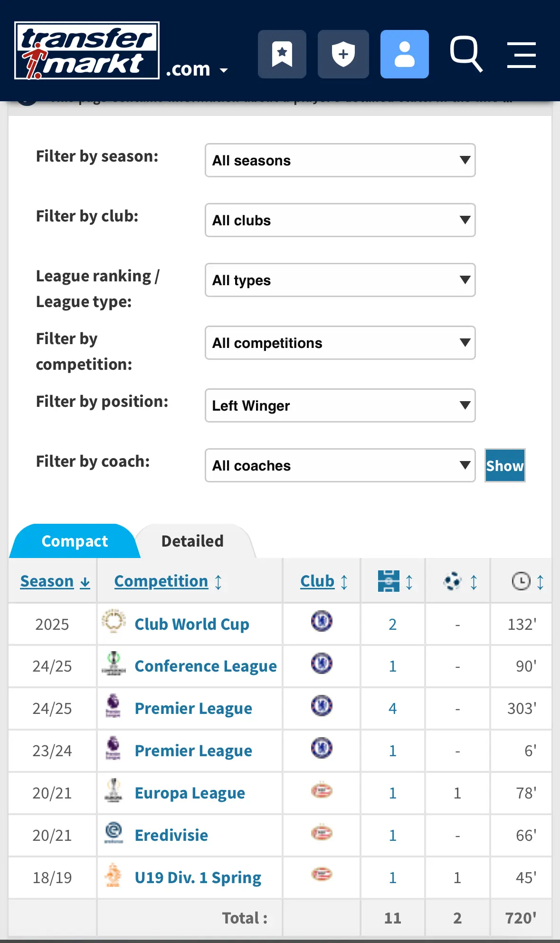The height and width of the screenshot is (943, 560).
Task: Select the Compact tab
Action: point(75,541)
